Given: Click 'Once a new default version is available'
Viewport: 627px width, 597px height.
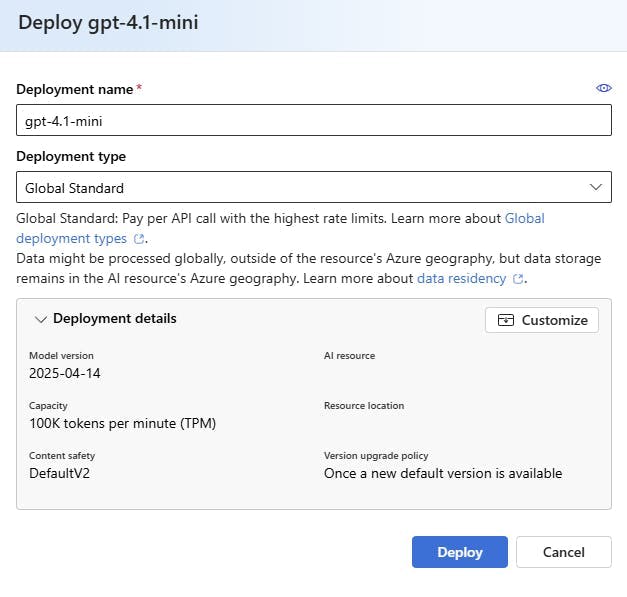Looking at the screenshot, I should click(x=443, y=473).
